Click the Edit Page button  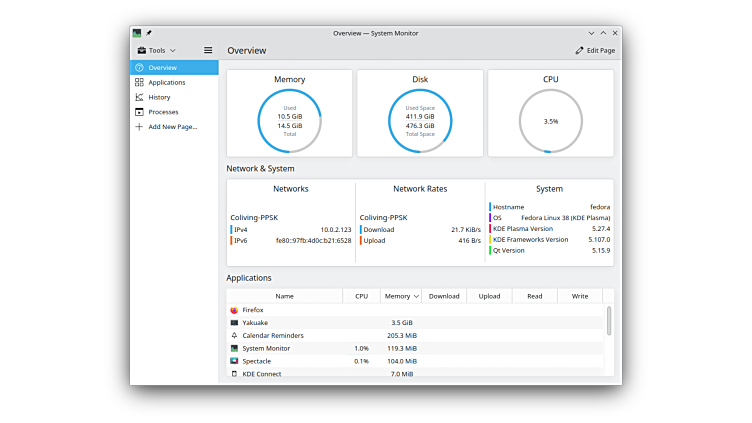(x=595, y=50)
